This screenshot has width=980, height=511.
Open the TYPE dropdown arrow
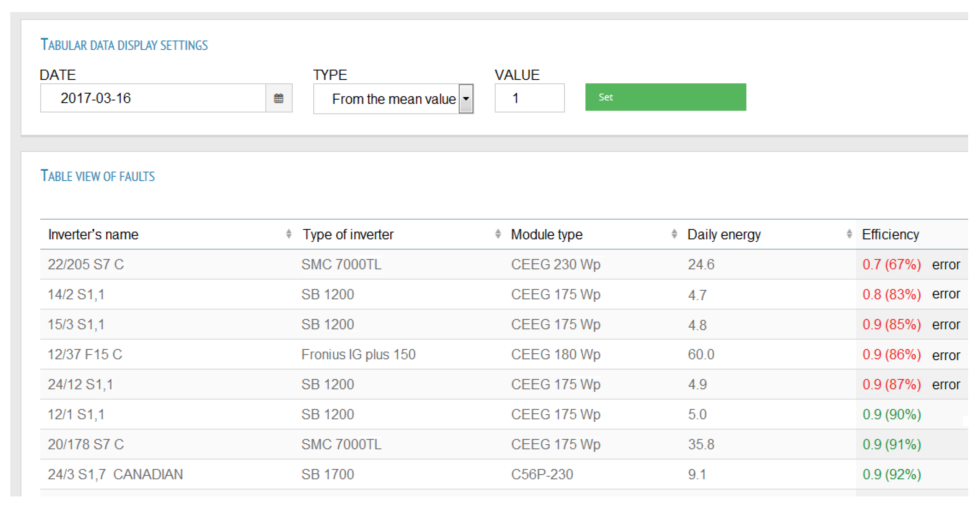(x=466, y=99)
